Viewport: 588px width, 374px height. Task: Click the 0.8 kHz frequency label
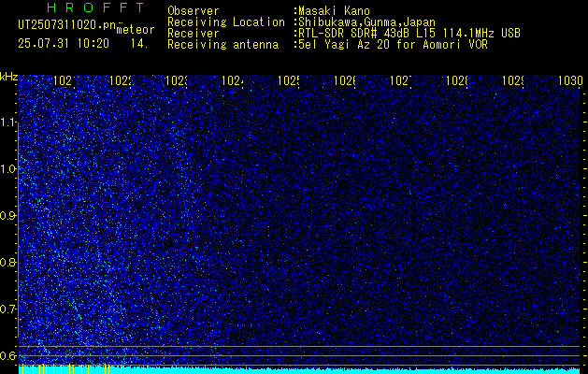point(9,262)
